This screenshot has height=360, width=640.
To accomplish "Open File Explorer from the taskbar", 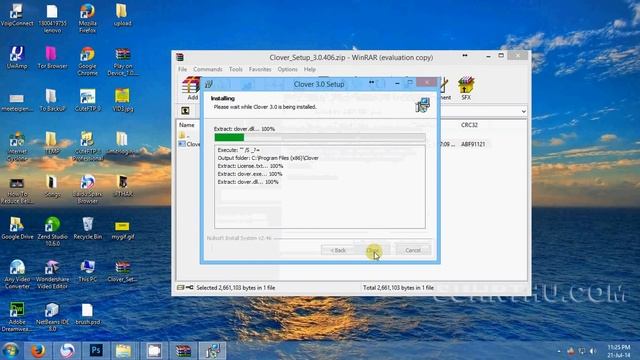I will [x=123, y=351].
